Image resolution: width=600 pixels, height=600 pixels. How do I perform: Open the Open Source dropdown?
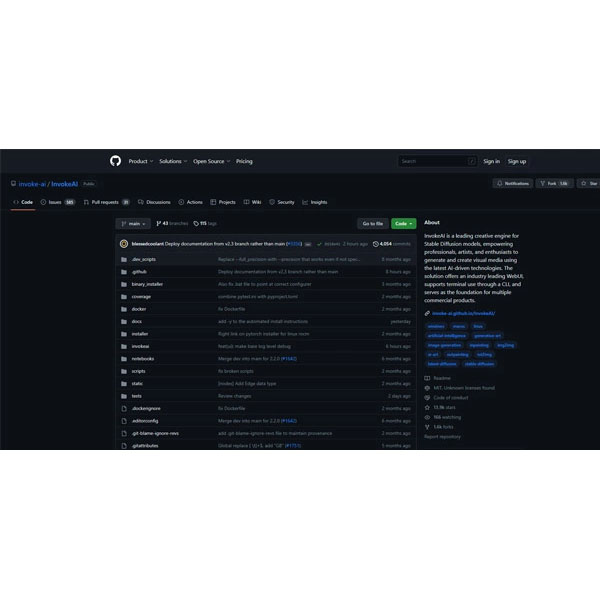point(210,161)
